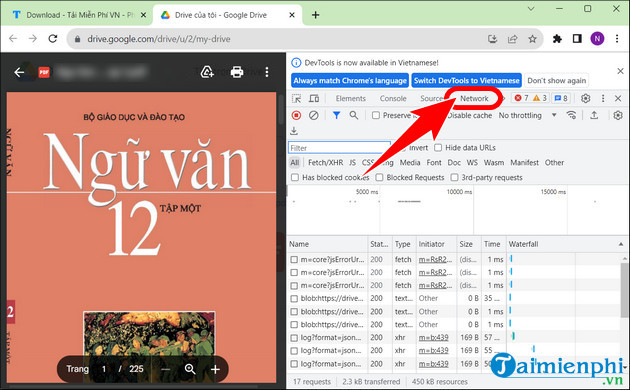
Task: Activate the DevTools inspect element tool
Action: coord(297,98)
